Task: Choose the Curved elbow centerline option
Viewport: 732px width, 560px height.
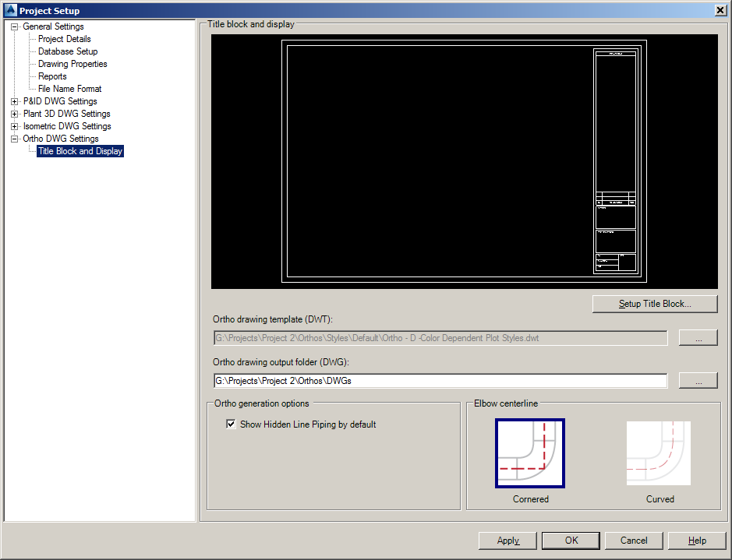Action: point(659,454)
